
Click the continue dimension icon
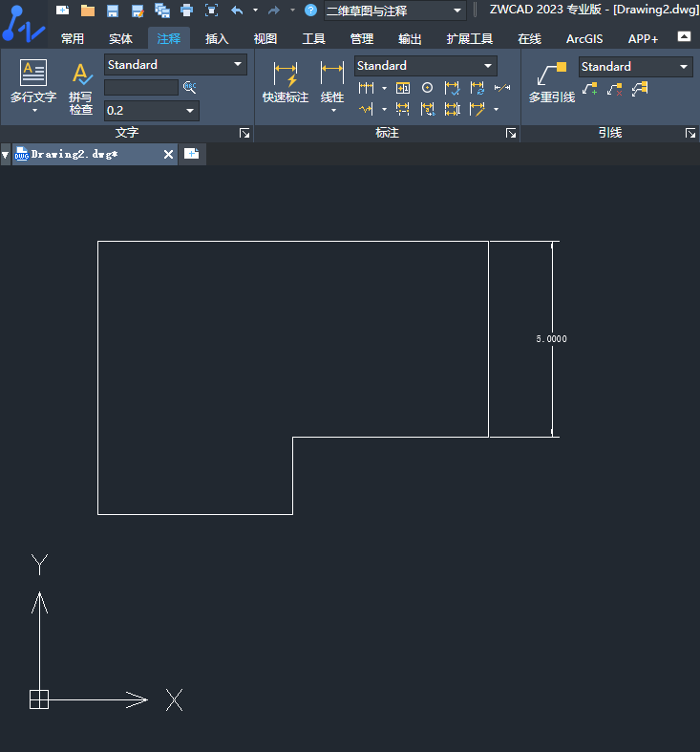click(367, 88)
